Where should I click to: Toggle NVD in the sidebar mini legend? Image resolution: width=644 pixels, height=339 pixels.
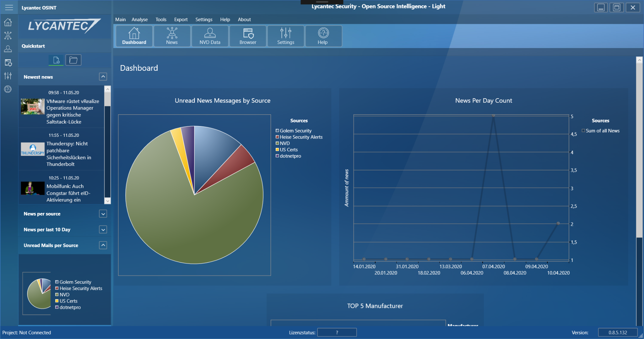62,295
